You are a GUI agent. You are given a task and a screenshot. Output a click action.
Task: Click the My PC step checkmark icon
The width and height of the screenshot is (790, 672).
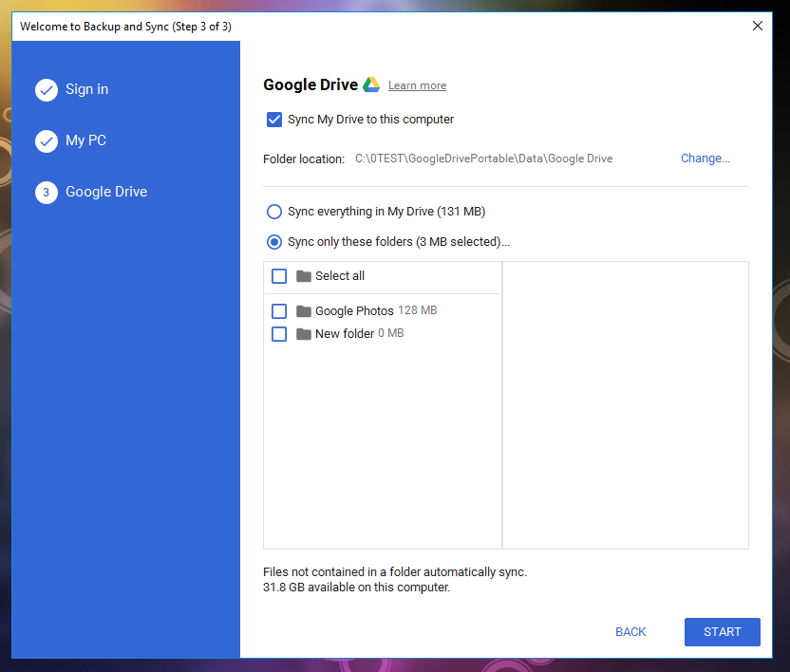[x=47, y=141]
